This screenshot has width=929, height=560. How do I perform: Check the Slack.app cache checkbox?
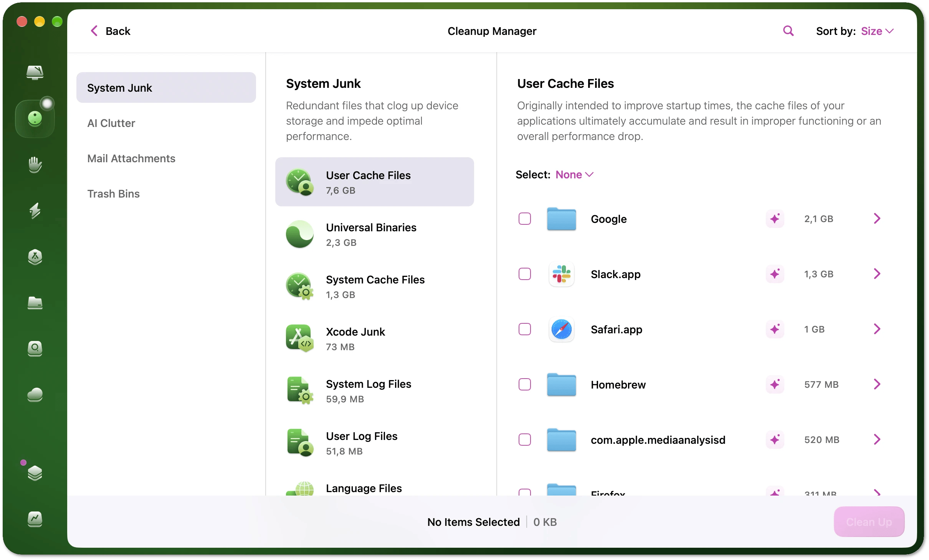click(x=525, y=274)
